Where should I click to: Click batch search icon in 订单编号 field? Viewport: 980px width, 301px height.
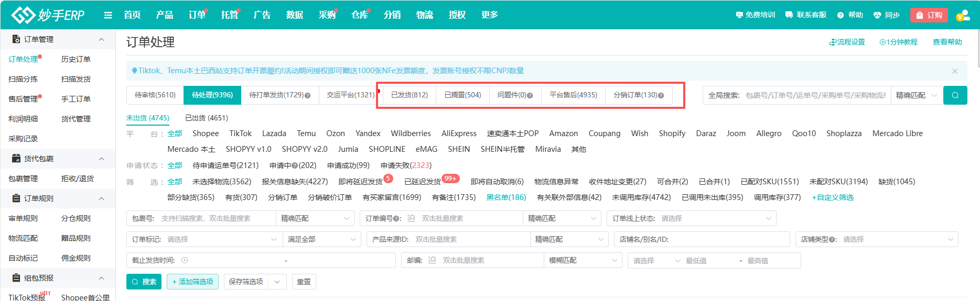pos(411,218)
